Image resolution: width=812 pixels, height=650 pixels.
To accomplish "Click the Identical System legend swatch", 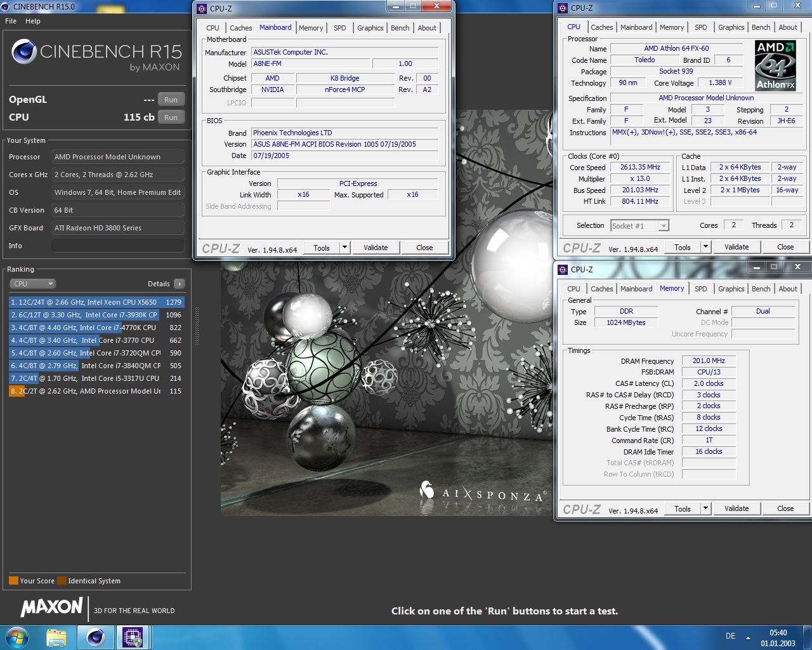I will (62, 581).
